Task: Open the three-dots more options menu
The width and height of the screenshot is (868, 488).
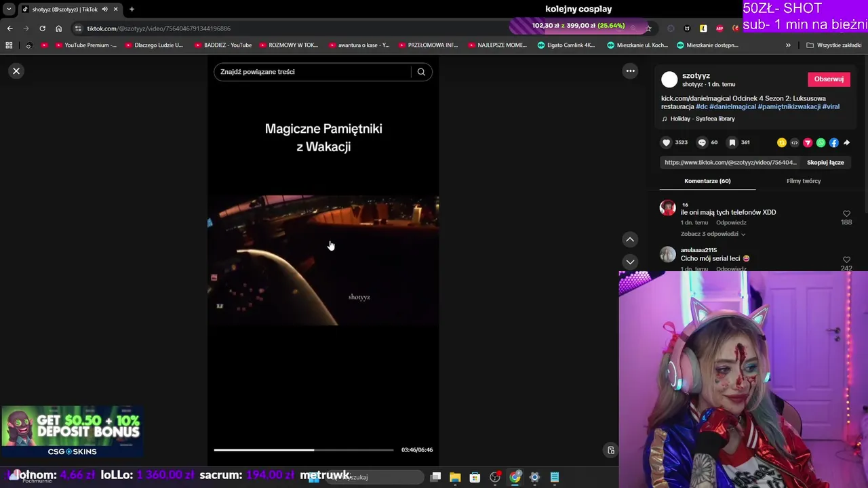Action: click(x=630, y=71)
